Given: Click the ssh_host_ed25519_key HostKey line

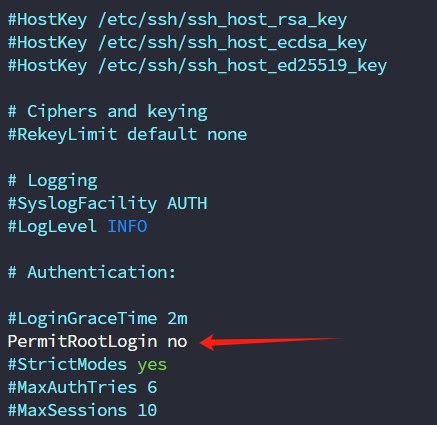Looking at the screenshot, I should (x=197, y=66).
